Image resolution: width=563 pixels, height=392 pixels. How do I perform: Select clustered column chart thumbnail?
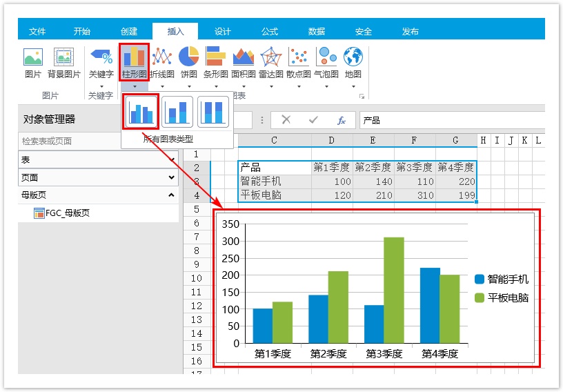click(141, 112)
